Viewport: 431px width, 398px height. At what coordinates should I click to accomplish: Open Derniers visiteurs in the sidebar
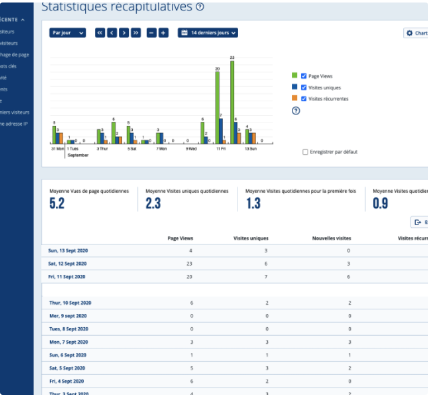(15, 112)
